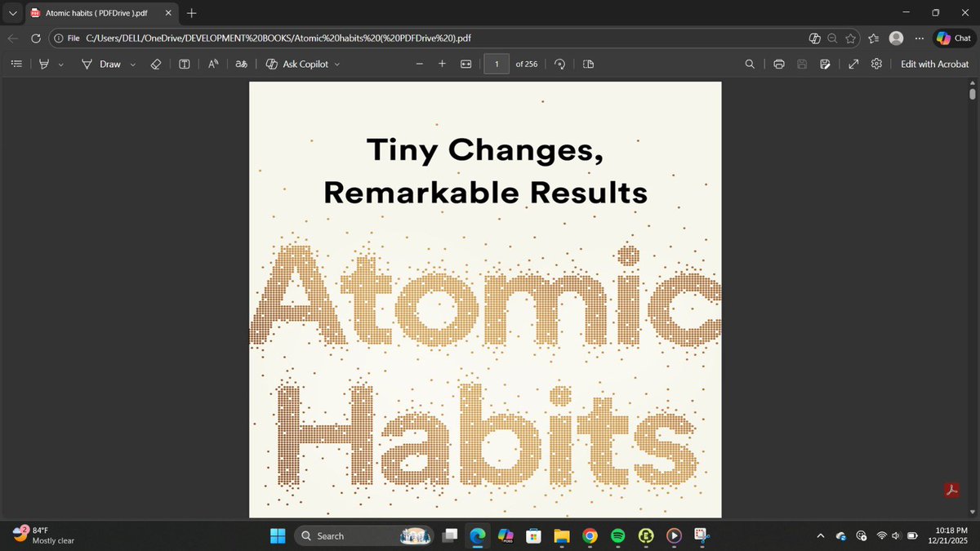Activate the Draw tool
Screen dimensions: 980x551
pyautogui.click(x=102, y=64)
